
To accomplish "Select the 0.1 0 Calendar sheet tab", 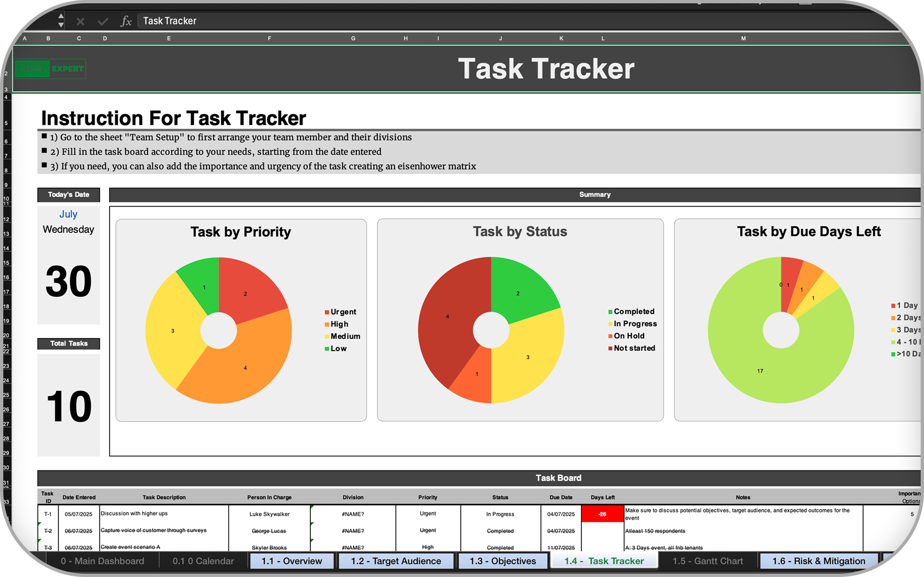I will pos(203,561).
